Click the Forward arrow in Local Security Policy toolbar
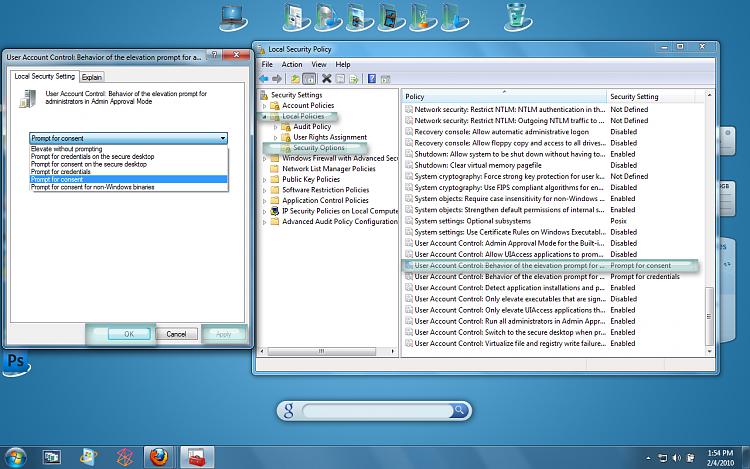The image size is (750, 469). [277, 79]
